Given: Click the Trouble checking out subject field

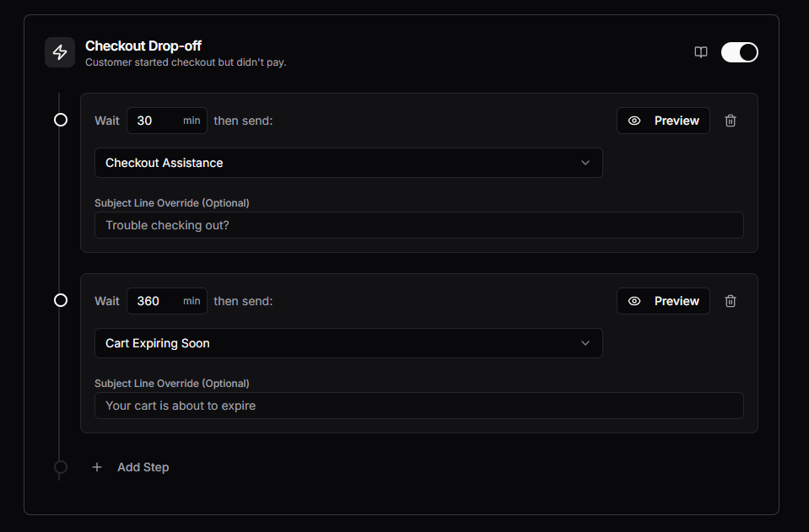Looking at the screenshot, I should (418, 224).
